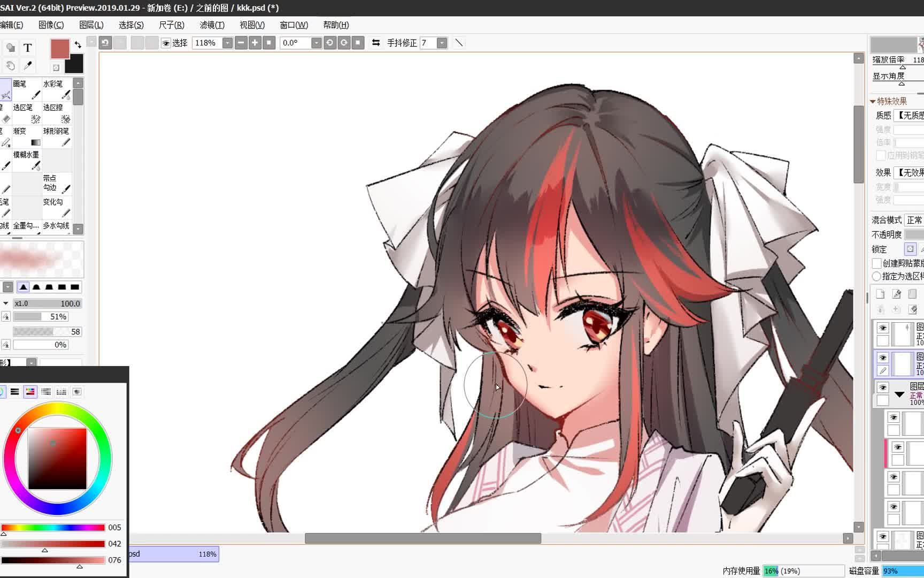Toggle selection visibility eye
924x578 pixels.
click(166, 43)
